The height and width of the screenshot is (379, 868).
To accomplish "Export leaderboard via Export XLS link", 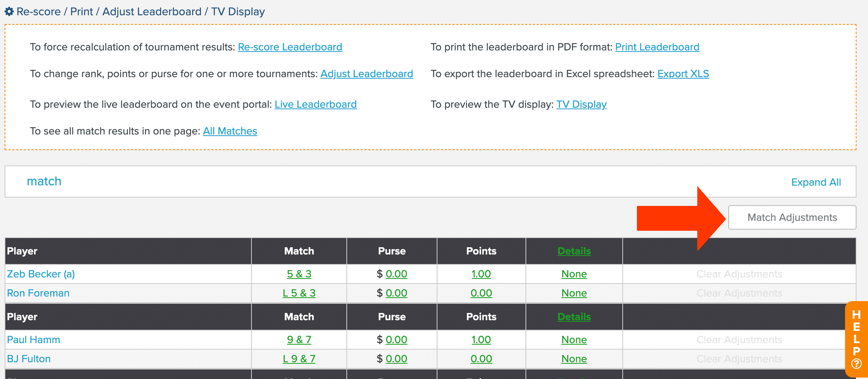I will click(683, 74).
